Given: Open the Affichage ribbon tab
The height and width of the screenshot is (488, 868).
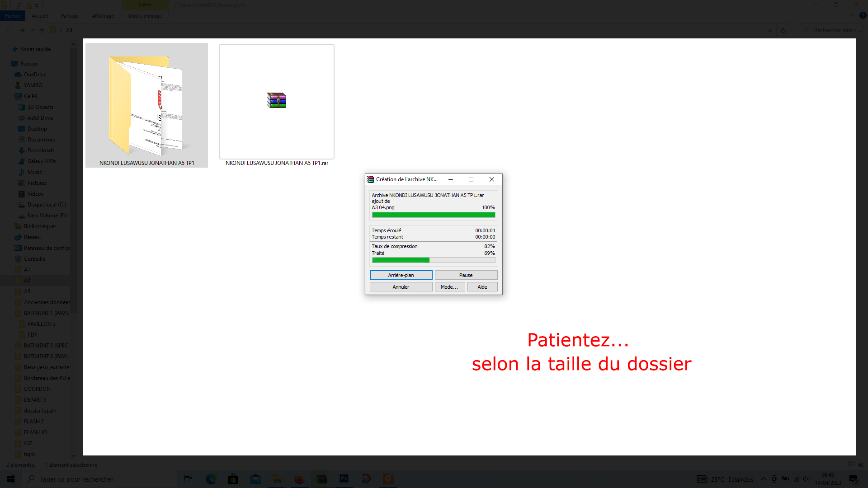Looking at the screenshot, I should point(103,16).
